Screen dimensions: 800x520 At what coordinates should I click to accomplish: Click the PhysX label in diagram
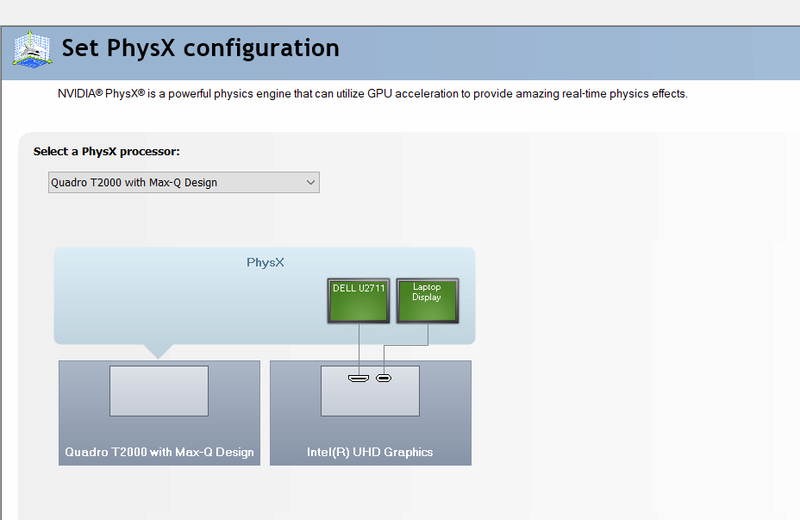(265, 262)
